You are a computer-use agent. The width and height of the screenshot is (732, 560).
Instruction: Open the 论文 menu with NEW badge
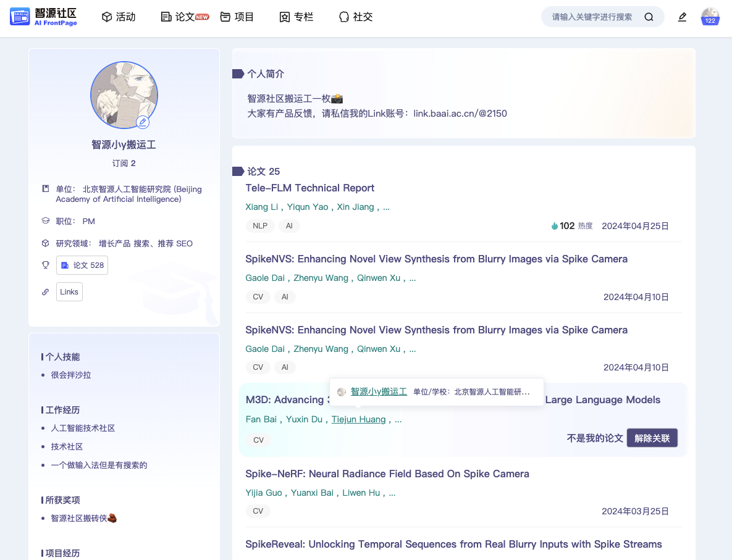point(184,17)
